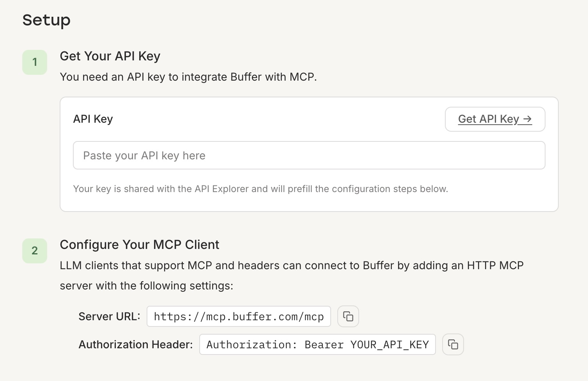Click the 'Setup' page heading
588x381 pixels.
[x=46, y=20]
